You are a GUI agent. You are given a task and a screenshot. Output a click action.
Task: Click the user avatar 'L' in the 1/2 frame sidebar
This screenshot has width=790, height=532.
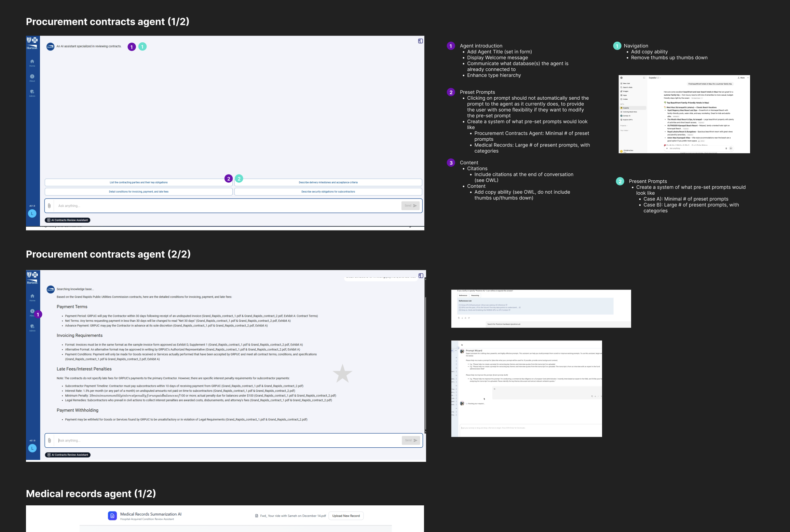[x=32, y=214]
